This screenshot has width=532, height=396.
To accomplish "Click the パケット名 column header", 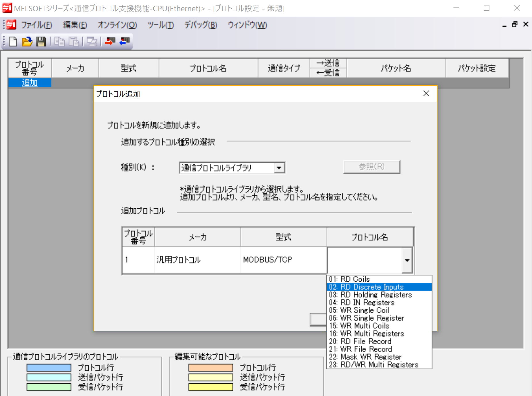I will coord(396,68).
